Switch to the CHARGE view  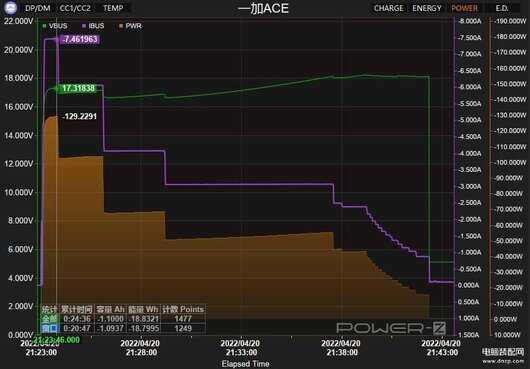(389, 8)
